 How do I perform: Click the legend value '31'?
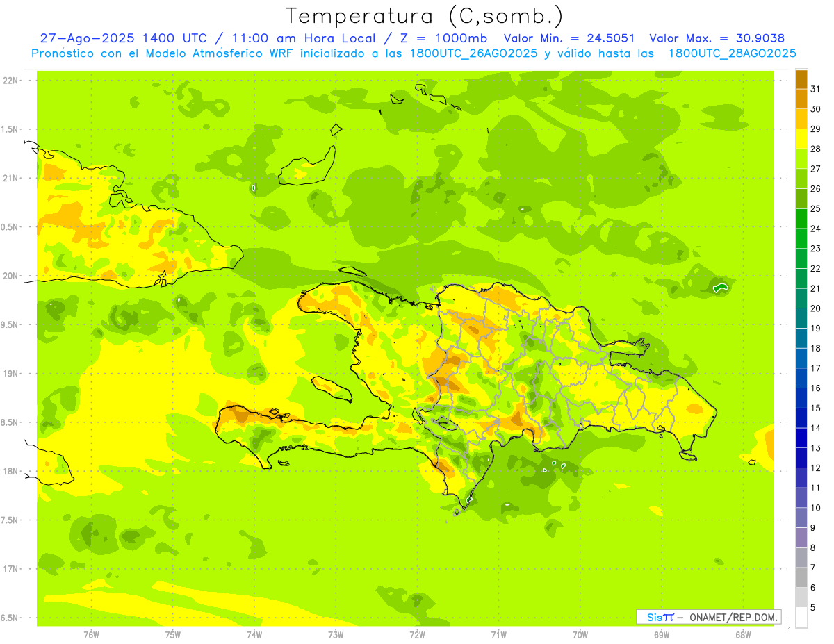click(816, 89)
